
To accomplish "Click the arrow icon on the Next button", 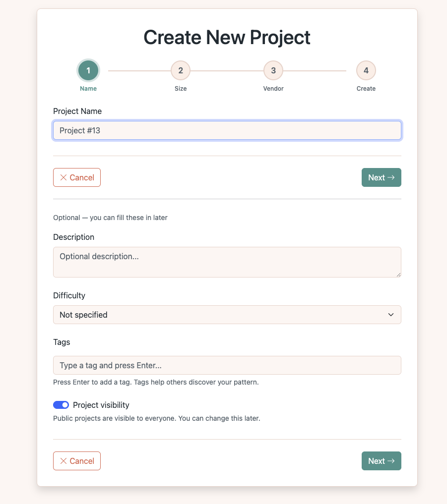I will coord(390,177).
